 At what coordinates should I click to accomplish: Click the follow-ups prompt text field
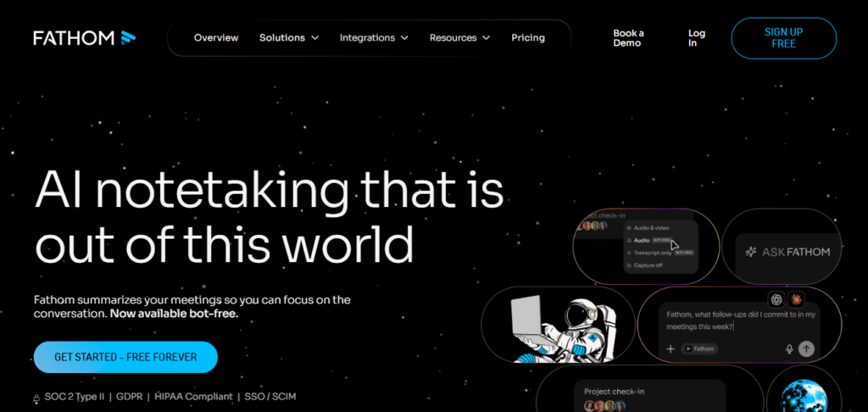click(x=741, y=320)
